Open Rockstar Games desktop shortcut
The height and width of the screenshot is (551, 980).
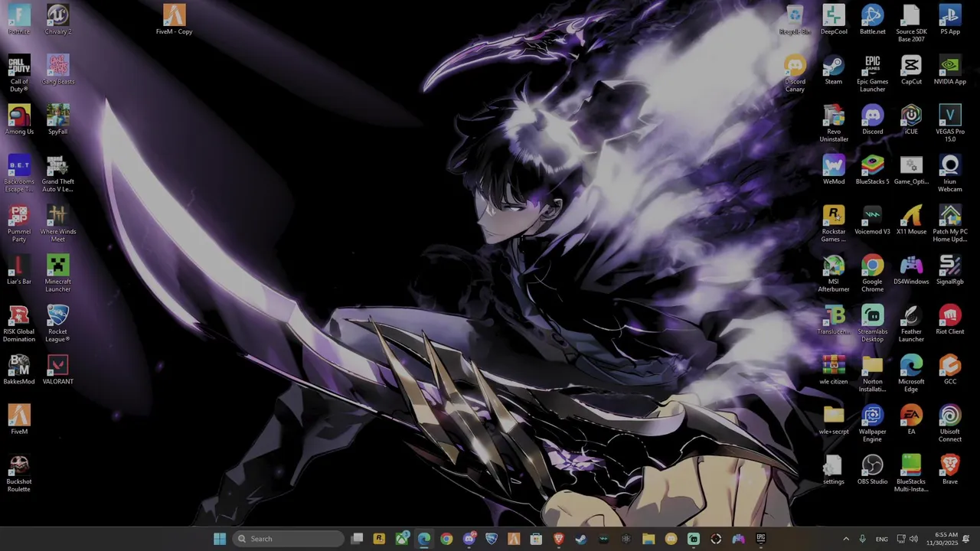pos(834,223)
